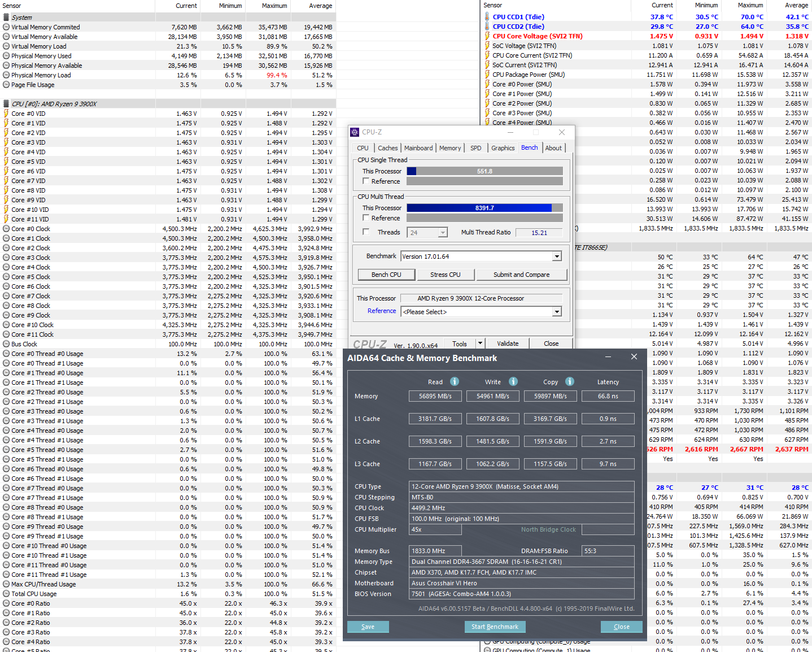Select the lightning icon for SoC Voltage
Viewport: 812px width, 652px height.
point(487,46)
